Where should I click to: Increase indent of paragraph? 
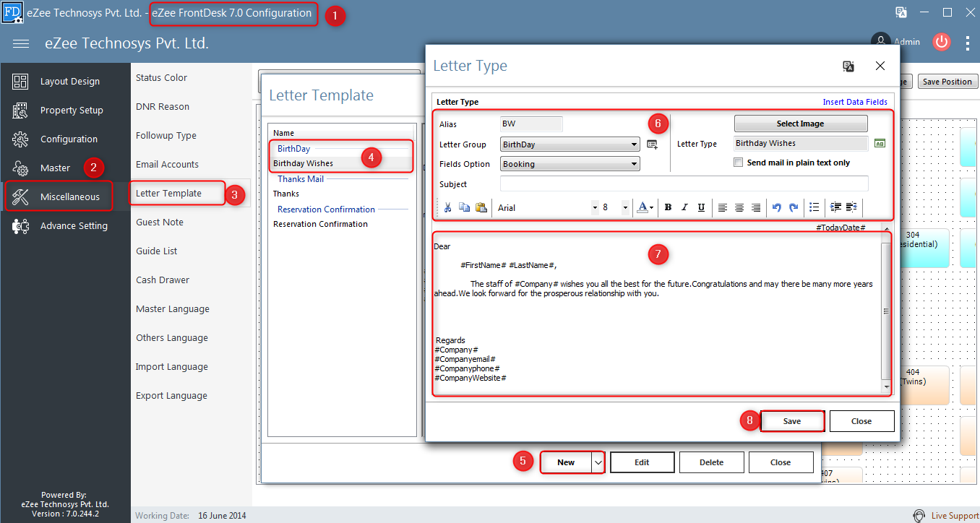coord(835,207)
